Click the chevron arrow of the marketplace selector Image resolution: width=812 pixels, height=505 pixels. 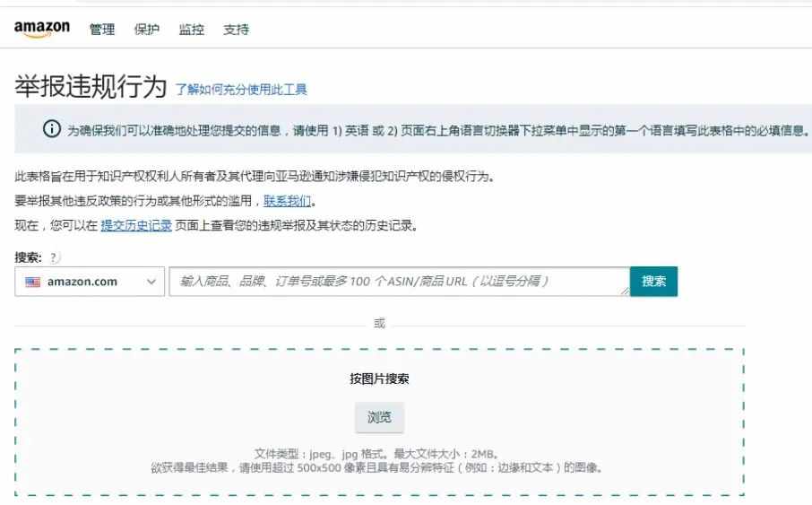click(x=151, y=282)
